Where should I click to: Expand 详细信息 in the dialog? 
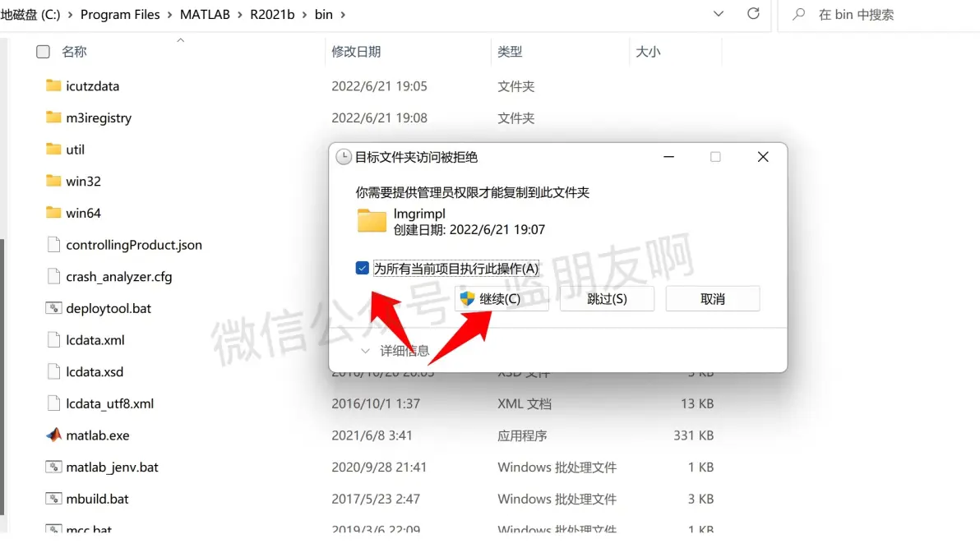click(x=395, y=351)
